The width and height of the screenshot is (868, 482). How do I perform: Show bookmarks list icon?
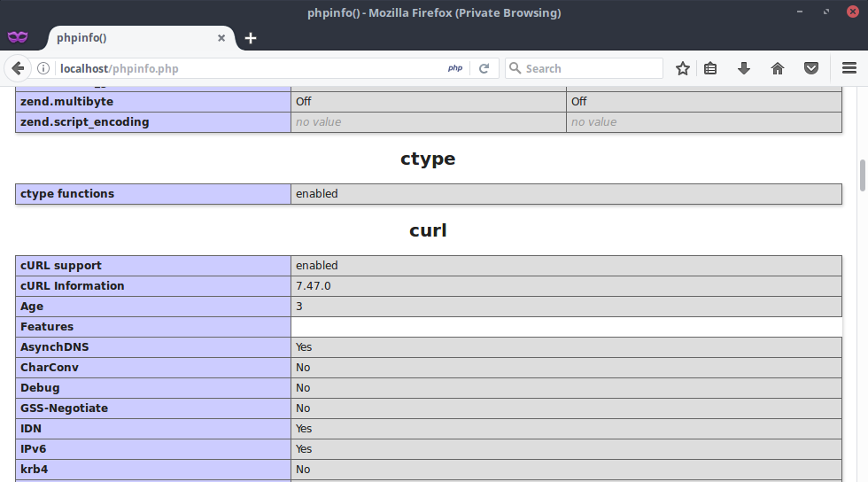710,68
